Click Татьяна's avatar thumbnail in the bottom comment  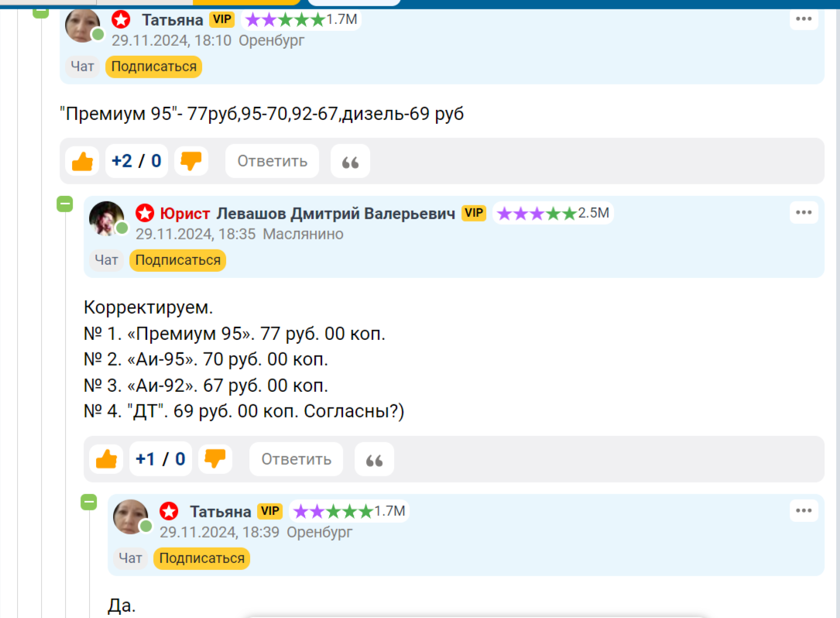pyautogui.click(x=131, y=516)
